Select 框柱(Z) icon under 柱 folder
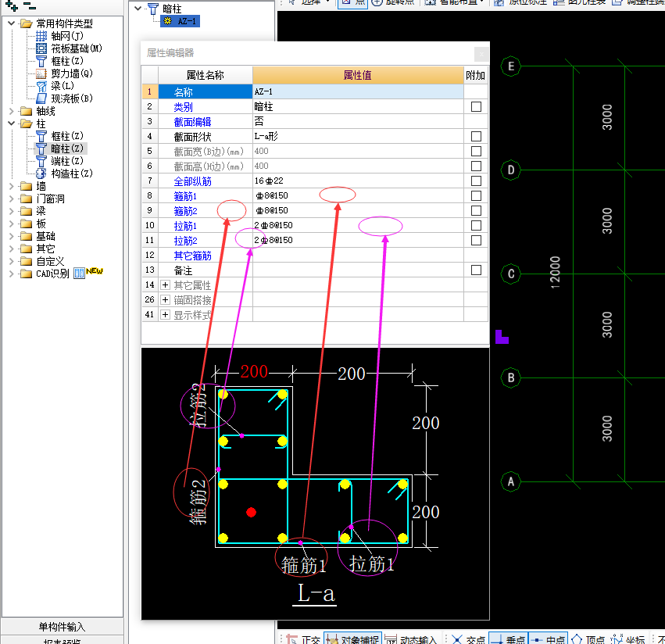The height and width of the screenshot is (644, 665). 41,136
